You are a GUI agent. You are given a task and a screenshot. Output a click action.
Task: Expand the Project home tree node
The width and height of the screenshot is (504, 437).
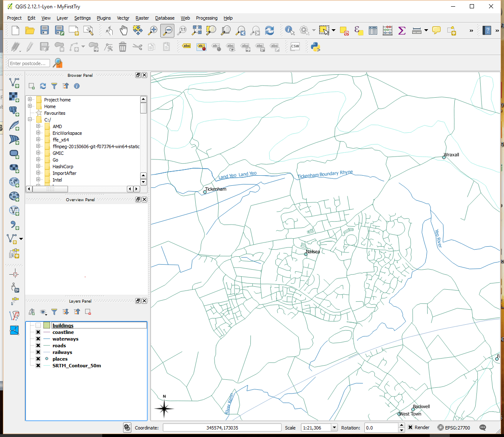(30, 100)
